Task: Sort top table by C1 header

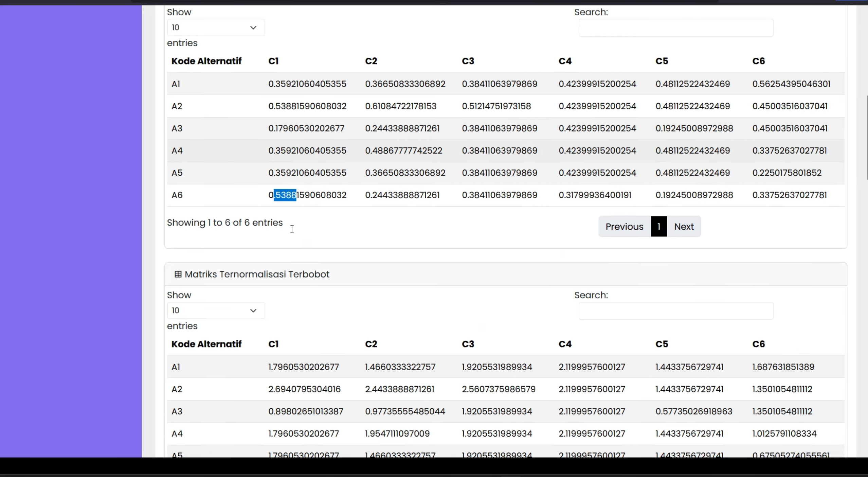Action: pos(273,61)
